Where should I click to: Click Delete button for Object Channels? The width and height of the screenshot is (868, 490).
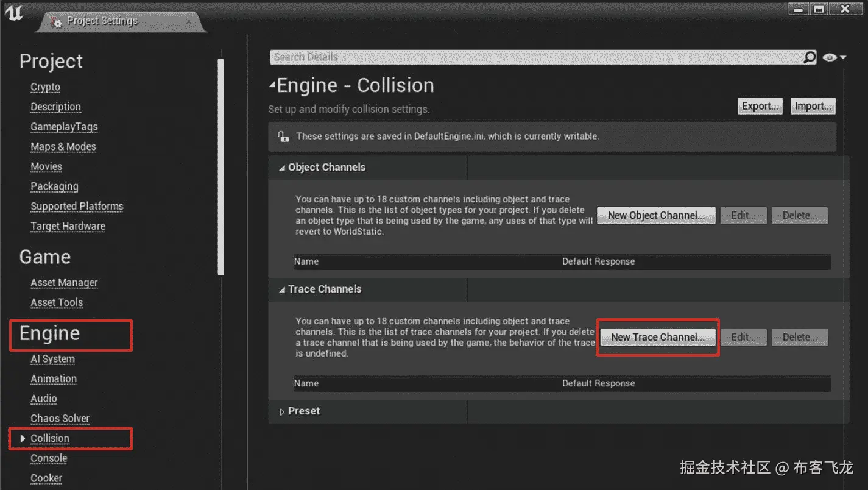[x=800, y=215]
